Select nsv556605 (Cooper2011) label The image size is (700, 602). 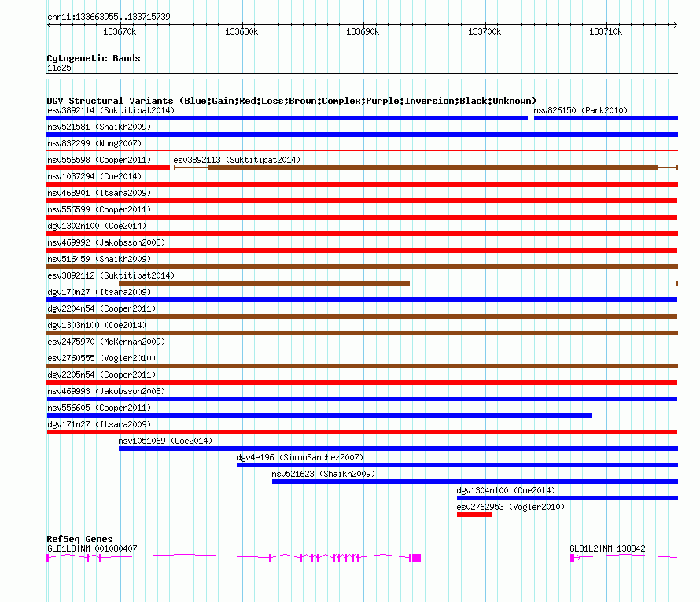[99, 408]
